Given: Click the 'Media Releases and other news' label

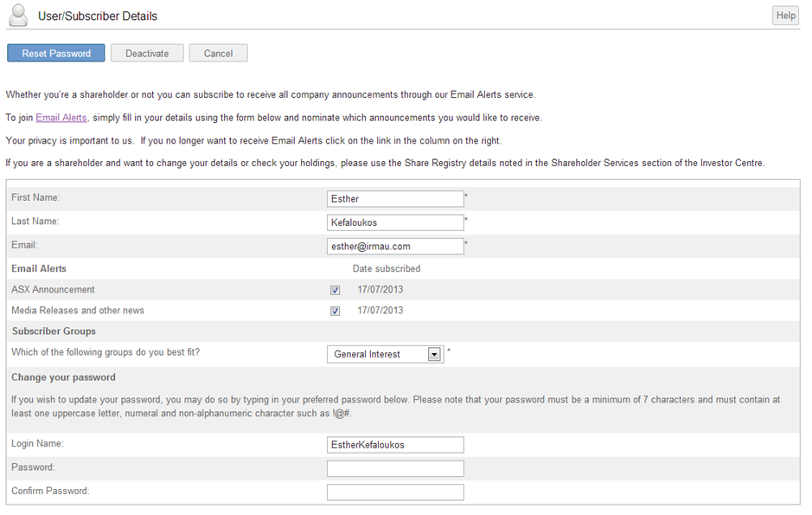Looking at the screenshot, I should click(x=78, y=311).
